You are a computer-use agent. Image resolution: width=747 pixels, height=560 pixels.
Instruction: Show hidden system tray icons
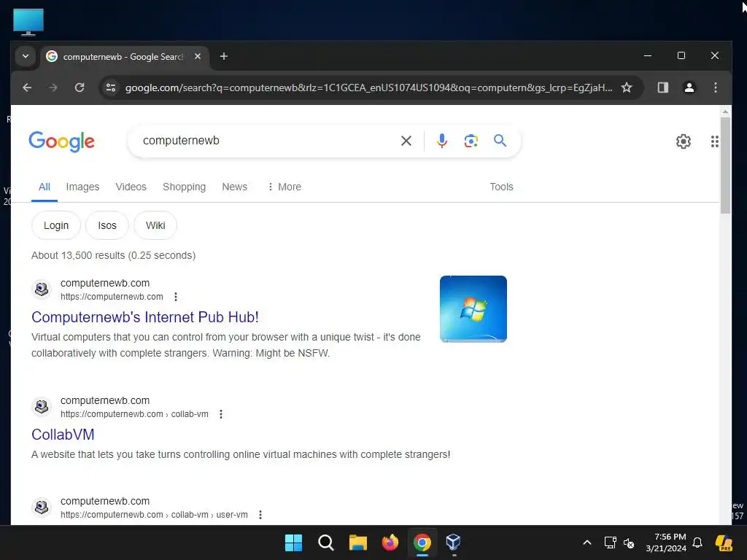(x=587, y=542)
